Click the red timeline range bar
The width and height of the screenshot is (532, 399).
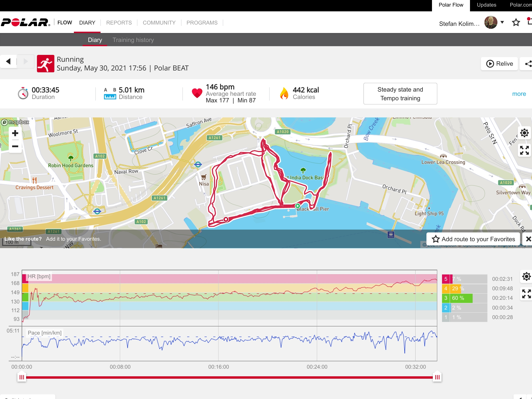[229, 377]
